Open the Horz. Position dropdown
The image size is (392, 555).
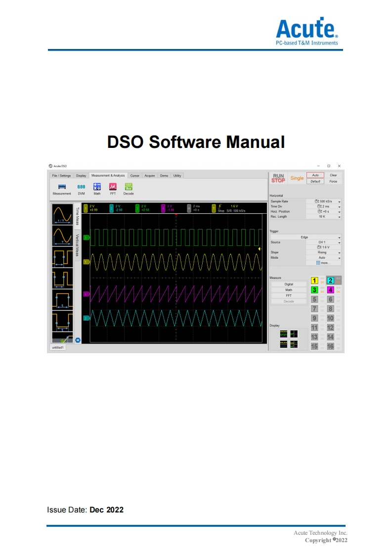[x=324, y=211]
